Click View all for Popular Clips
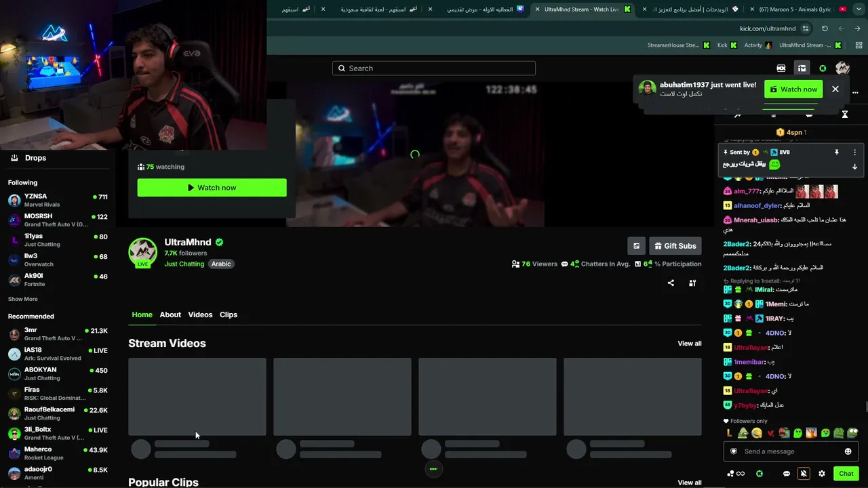The image size is (868, 488). (690, 483)
